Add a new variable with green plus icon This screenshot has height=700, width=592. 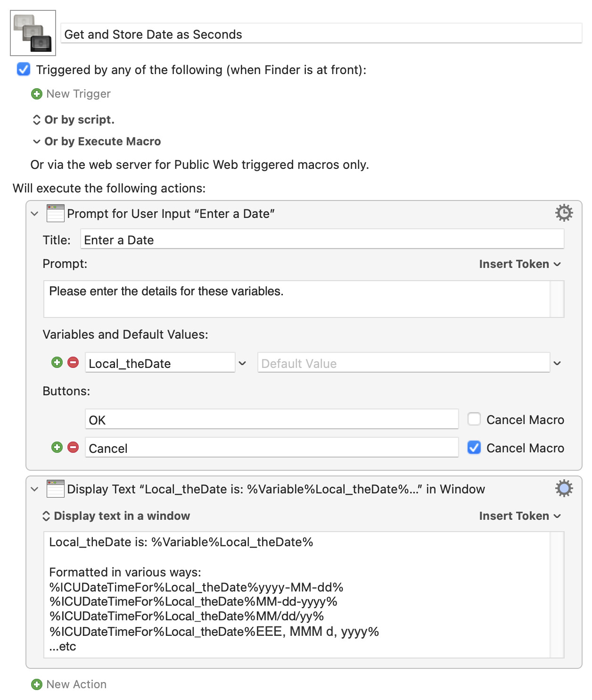click(x=57, y=362)
